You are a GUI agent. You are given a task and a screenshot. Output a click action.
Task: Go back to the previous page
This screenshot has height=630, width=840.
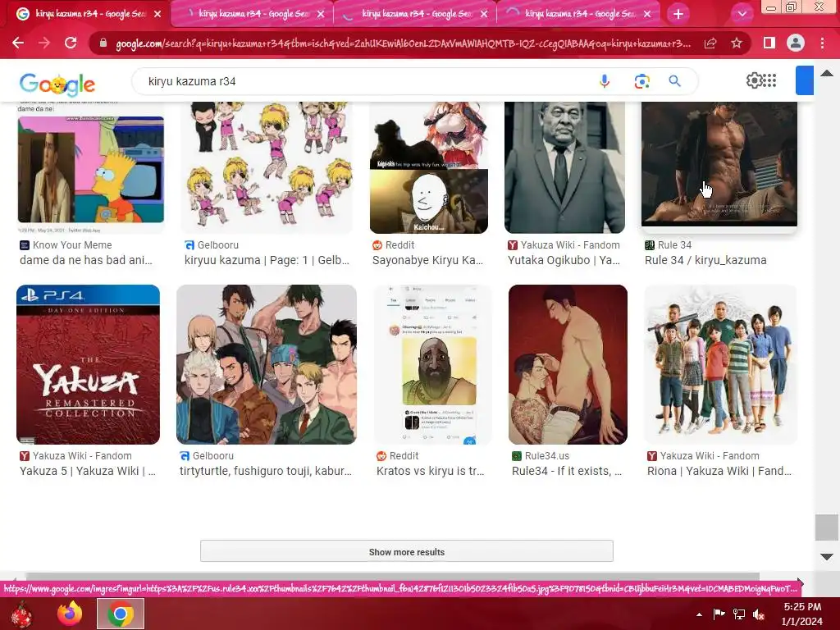tap(18, 43)
